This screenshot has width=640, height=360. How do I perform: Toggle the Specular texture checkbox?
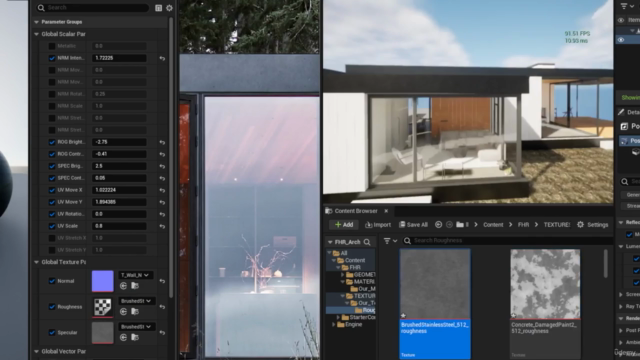tap(52, 332)
